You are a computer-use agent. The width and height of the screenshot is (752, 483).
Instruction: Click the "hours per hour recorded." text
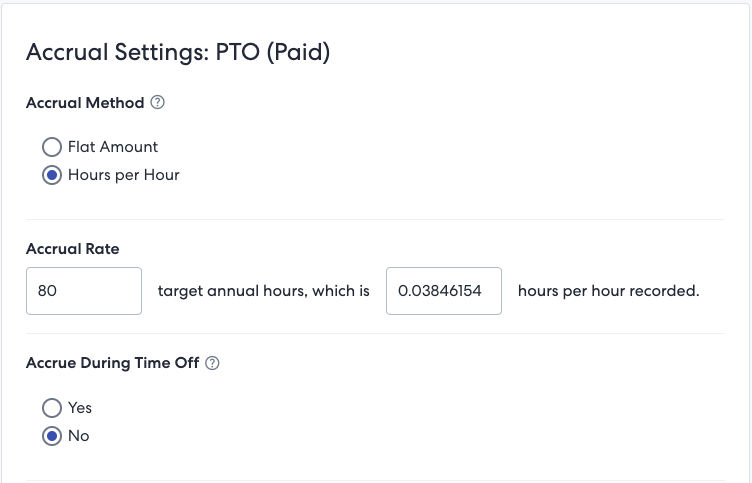609,291
